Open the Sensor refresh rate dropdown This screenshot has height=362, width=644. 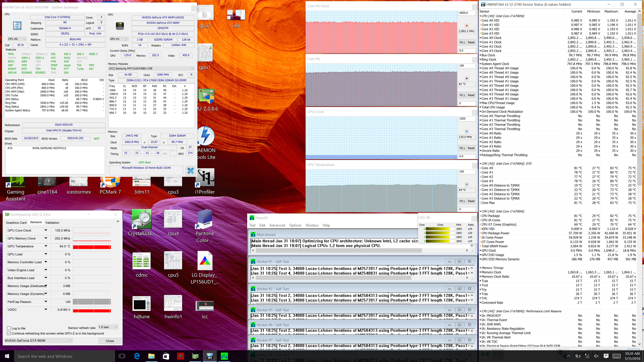108,327
